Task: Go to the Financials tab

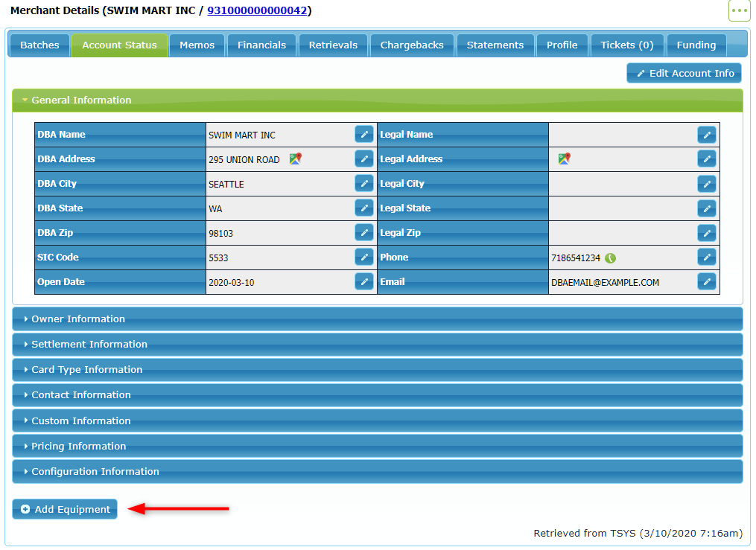Action: coord(261,45)
